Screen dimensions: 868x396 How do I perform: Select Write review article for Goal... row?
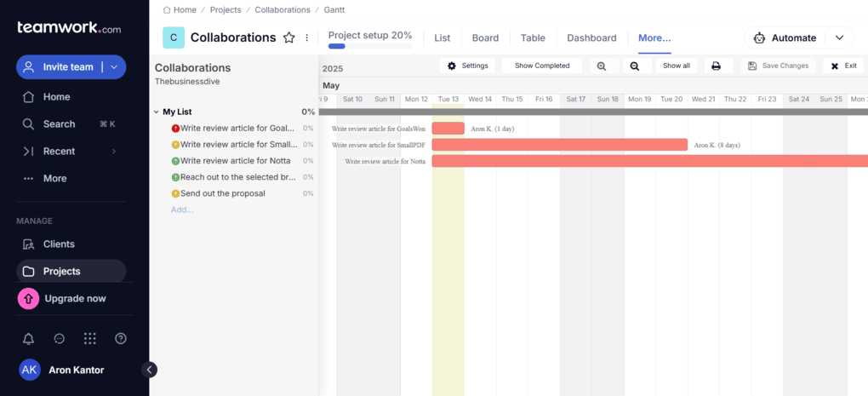(237, 128)
